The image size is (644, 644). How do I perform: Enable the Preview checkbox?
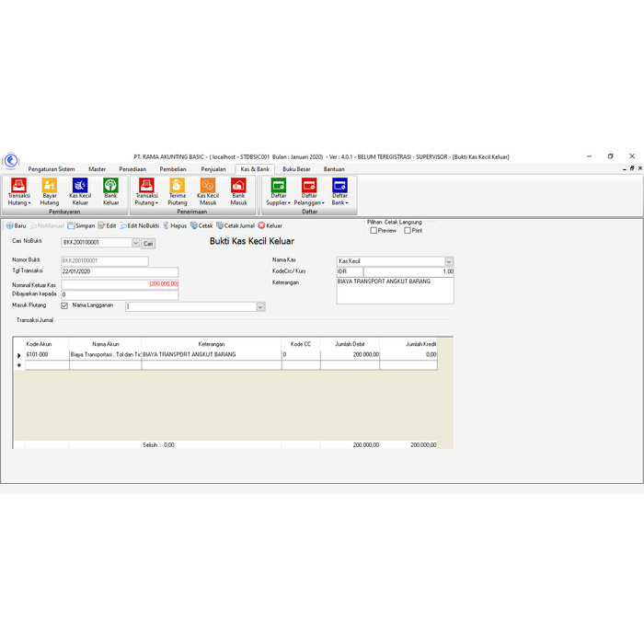[374, 231]
